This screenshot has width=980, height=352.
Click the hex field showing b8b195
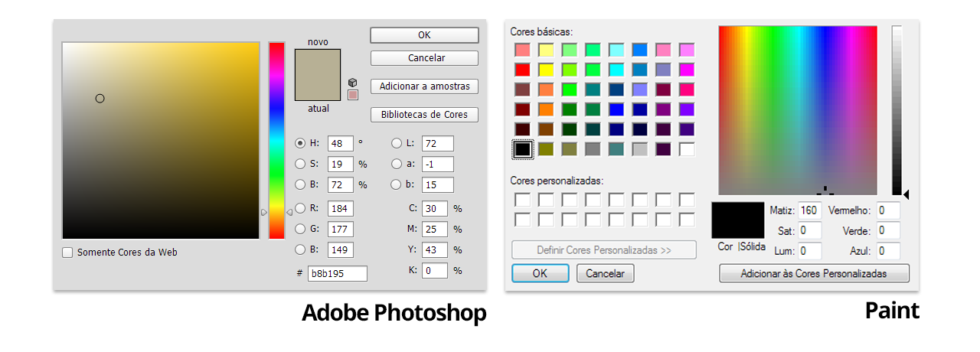coord(337,273)
